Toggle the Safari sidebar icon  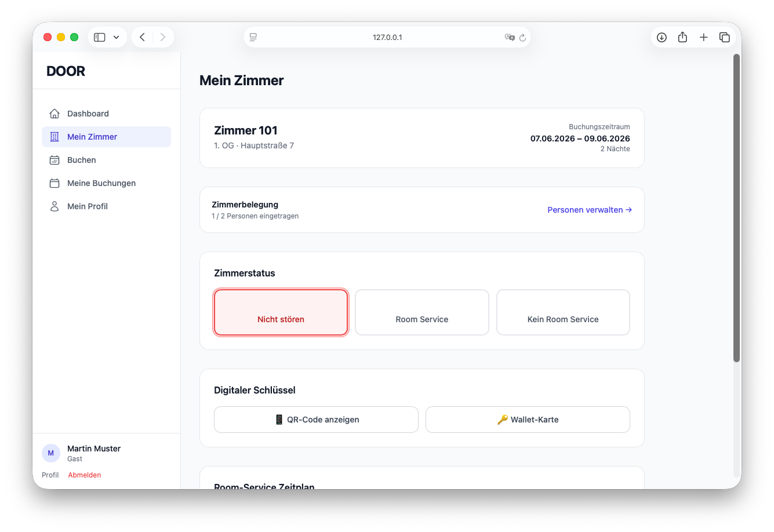(x=100, y=37)
